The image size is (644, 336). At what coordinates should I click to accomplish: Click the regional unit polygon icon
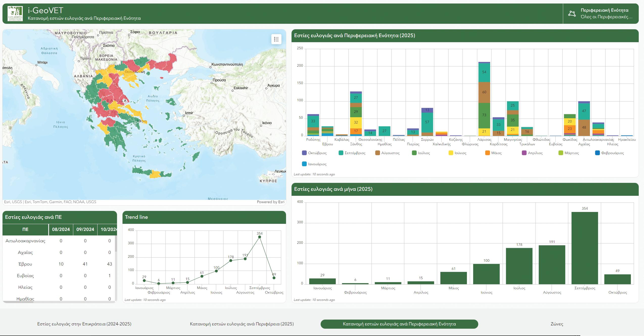(x=572, y=14)
